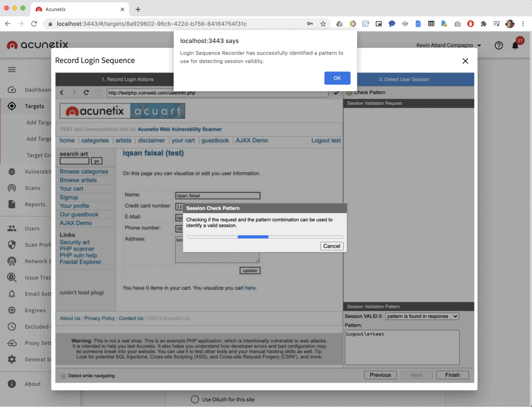This screenshot has width=532, height=407.
Task: Reload the browser page
Action: [x=34, y=24]
